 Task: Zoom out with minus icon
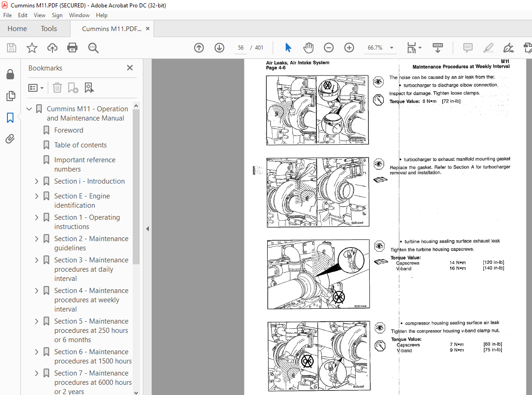[329, 48]
